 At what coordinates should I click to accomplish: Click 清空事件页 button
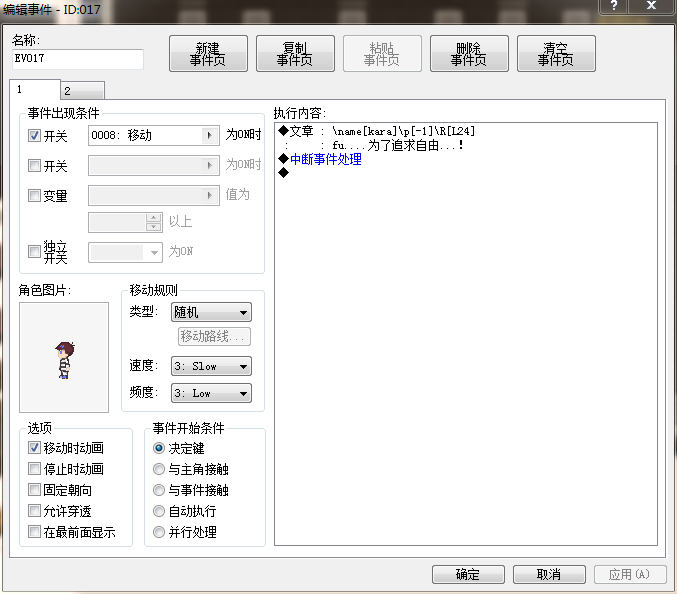point(556,54)
